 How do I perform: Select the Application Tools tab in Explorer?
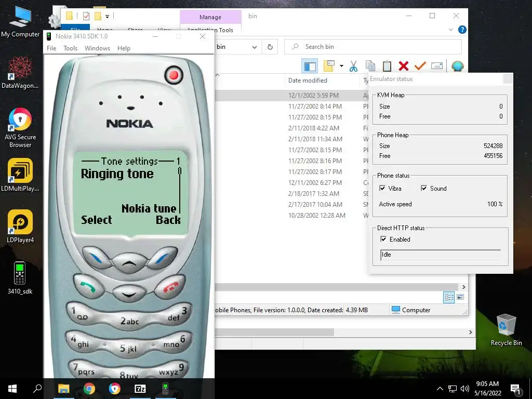pos(210,30)
